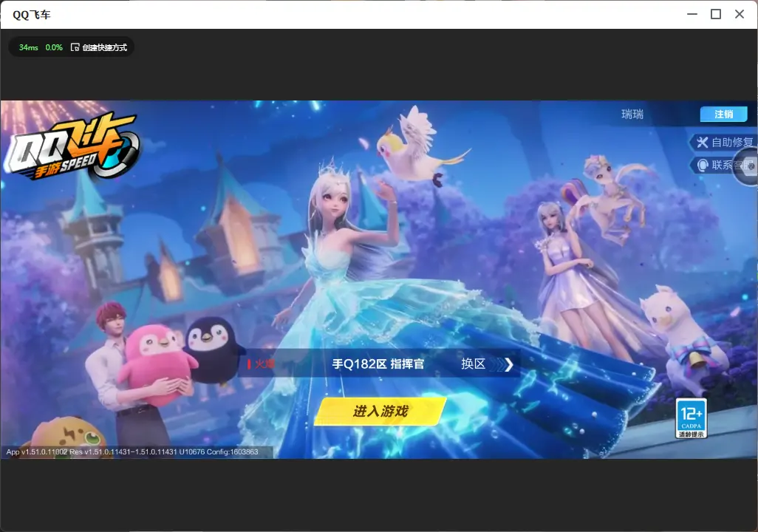The image size is (758, 532).
Task: Click 换区 to switch server
Action: click(x=474, y=364)
